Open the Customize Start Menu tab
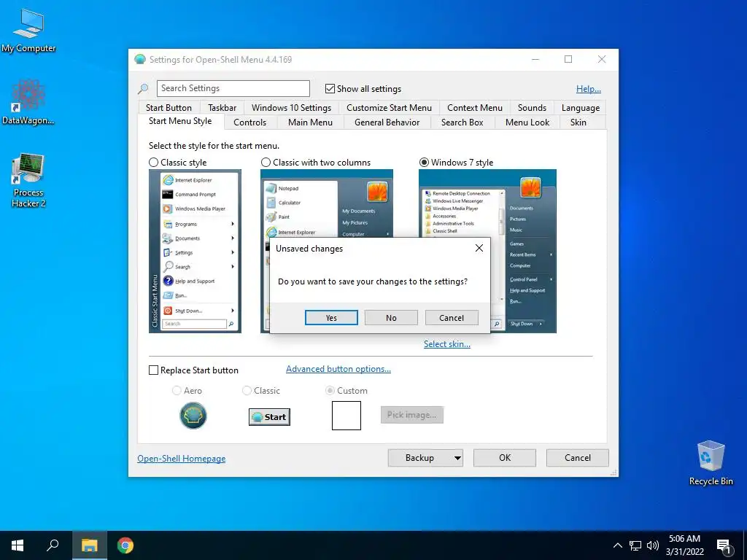The image size is (747, 560). (x=389, y=108)
